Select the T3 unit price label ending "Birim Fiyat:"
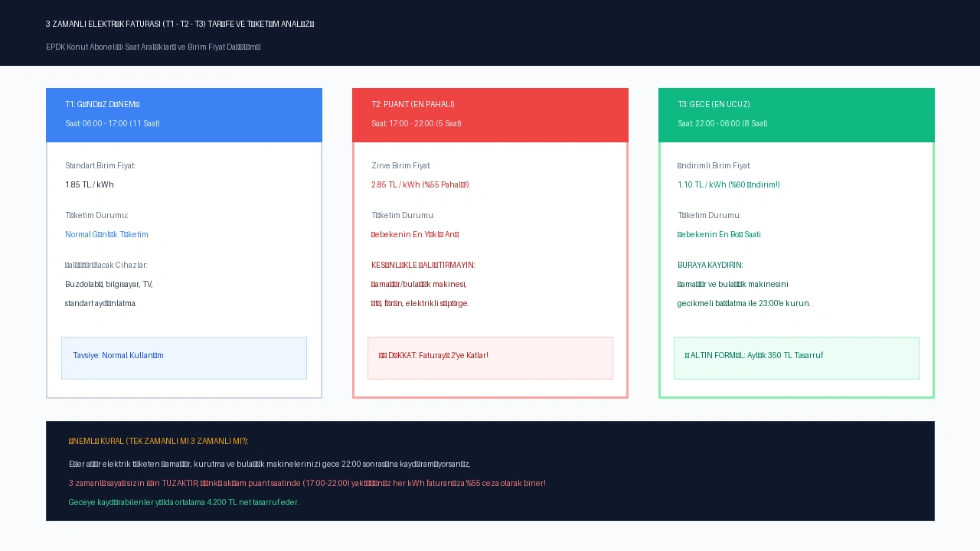The image size is (980, 551). click(x=714, y=165)
